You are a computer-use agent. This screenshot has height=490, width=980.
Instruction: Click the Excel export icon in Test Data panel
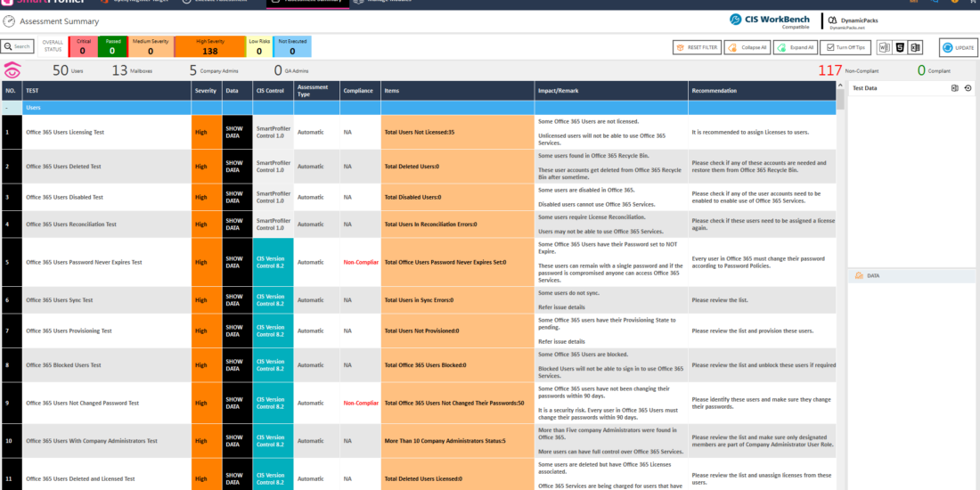(954, 88)
